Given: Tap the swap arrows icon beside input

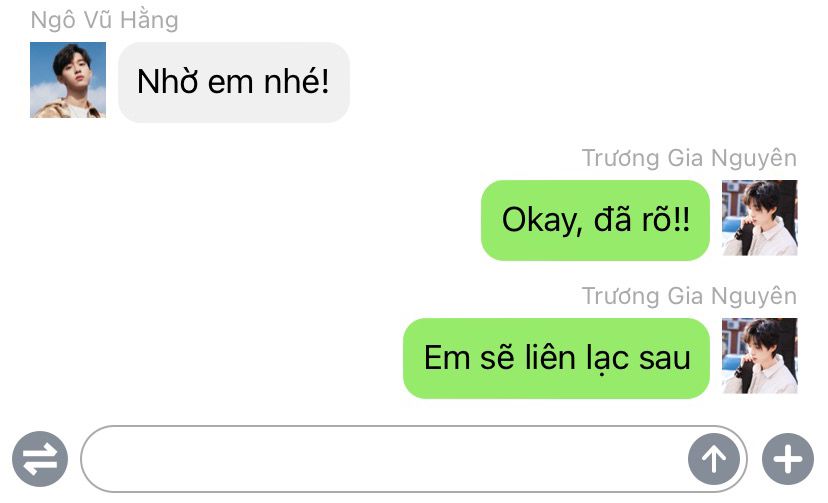Looking at the screenshot, I should coord(40,459).
